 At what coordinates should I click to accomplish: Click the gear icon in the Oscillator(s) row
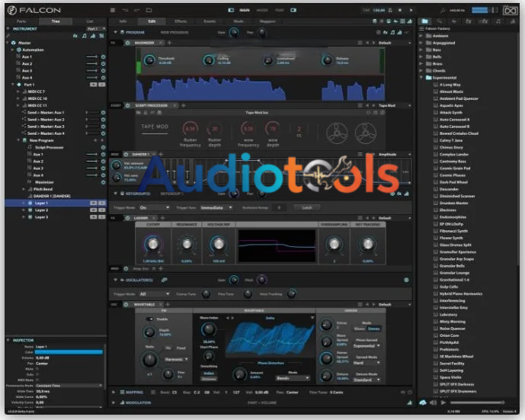(x=406, y=280)
